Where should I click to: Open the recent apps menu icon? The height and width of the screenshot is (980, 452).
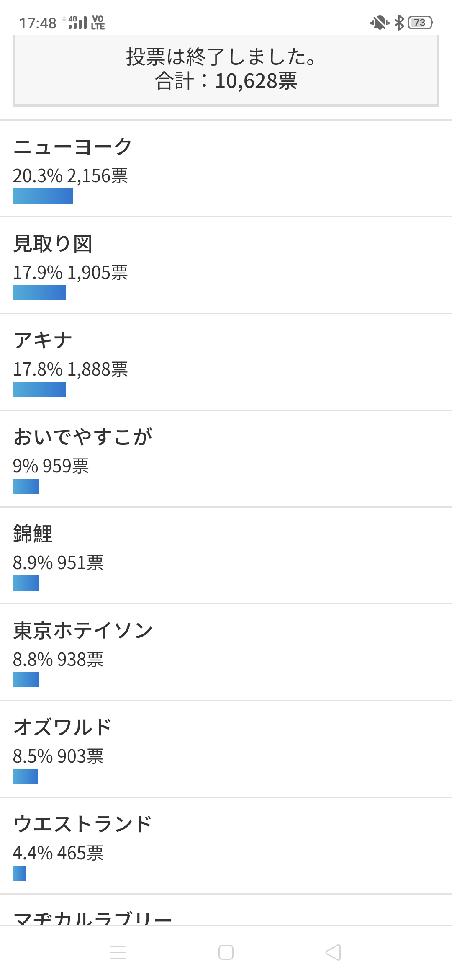point(118,952)
